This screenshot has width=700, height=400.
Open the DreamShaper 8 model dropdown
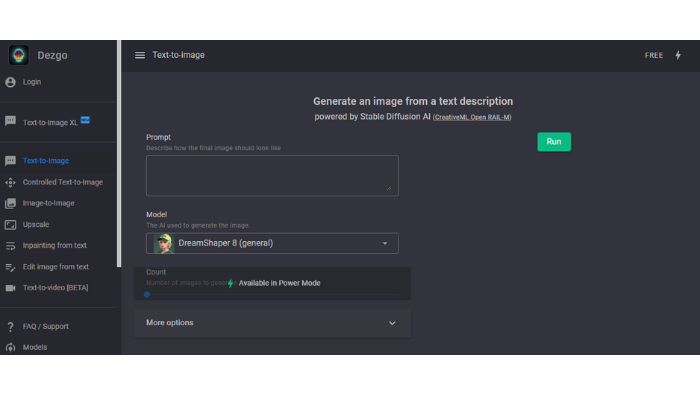tap(272, 243)
